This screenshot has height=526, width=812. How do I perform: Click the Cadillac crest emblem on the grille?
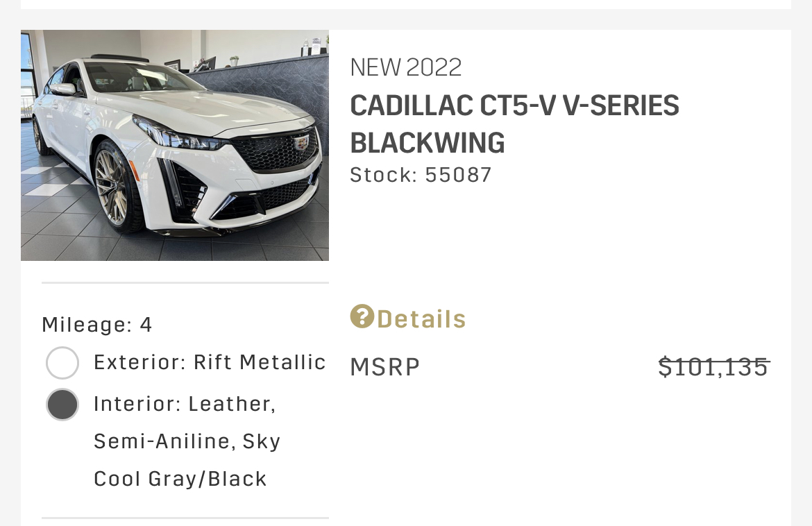click(x=301, y=143)
